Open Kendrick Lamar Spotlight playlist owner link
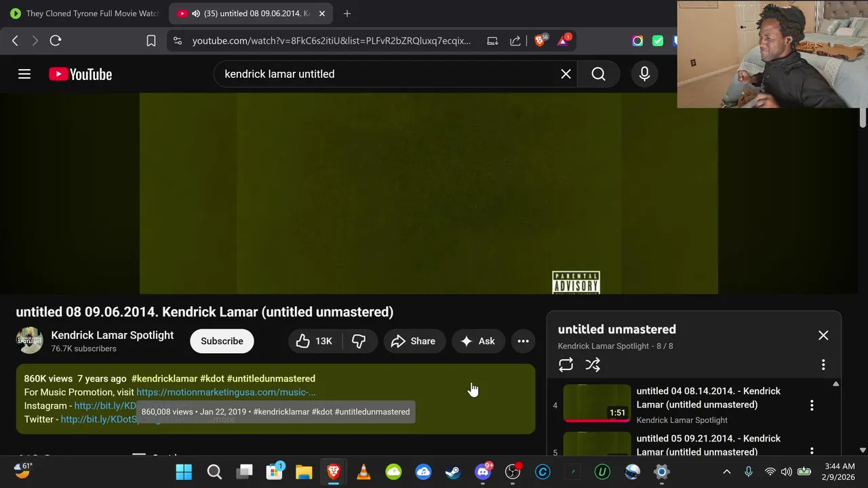Viewport: 868px width, 488px height. [x=604, y=346]
